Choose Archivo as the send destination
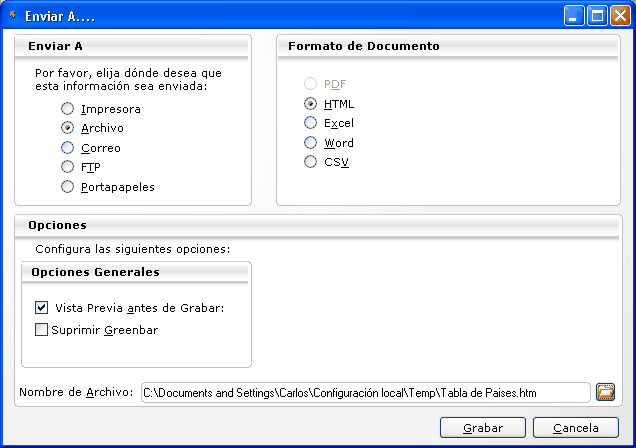Viewport: 636px width, 448px height. [x=68, y=128]
